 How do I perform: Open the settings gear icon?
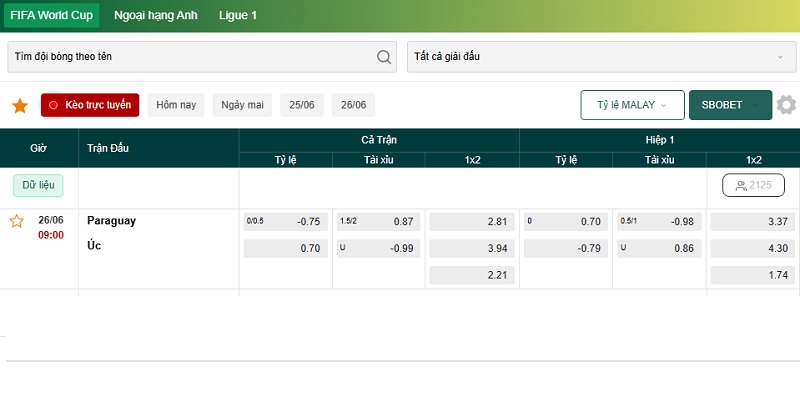click(x=786, y=105)
